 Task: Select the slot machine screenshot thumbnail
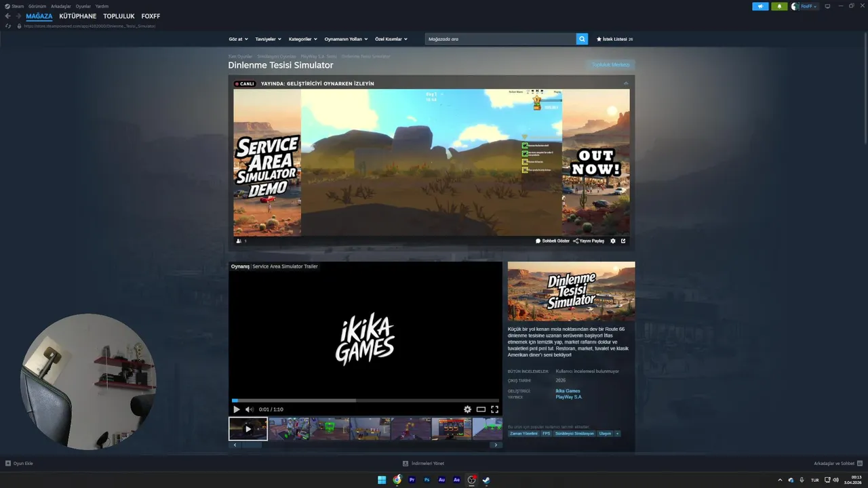coord(451,429)
